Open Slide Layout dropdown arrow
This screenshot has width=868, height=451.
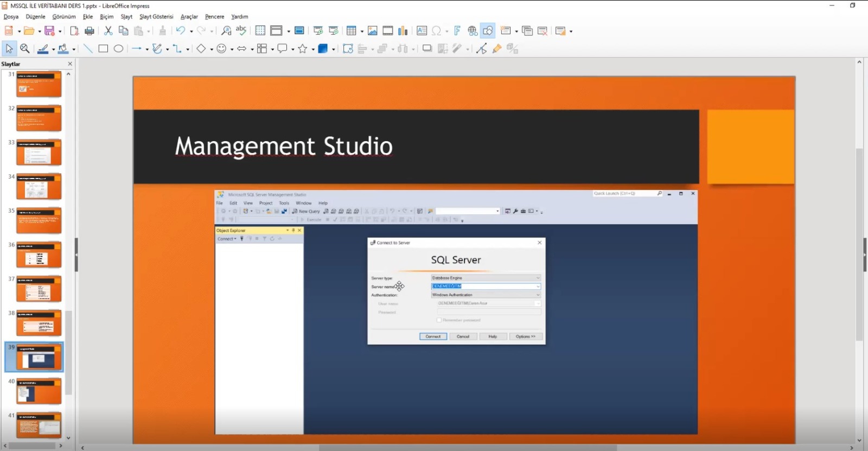(x=571, y=31)
